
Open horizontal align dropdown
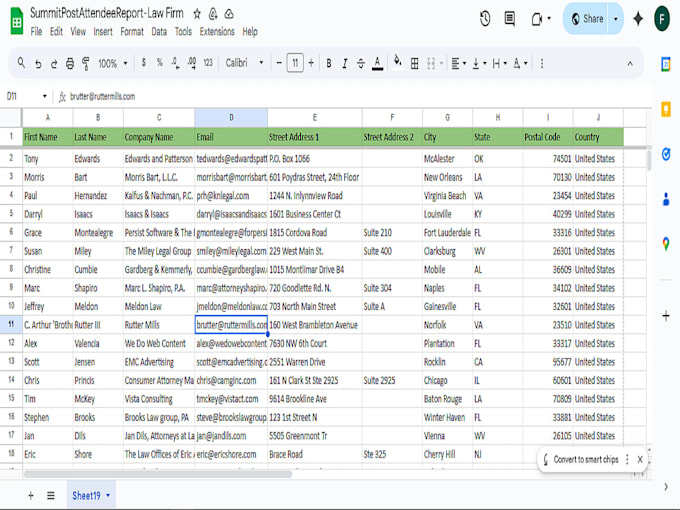click(x=458, y=64)
